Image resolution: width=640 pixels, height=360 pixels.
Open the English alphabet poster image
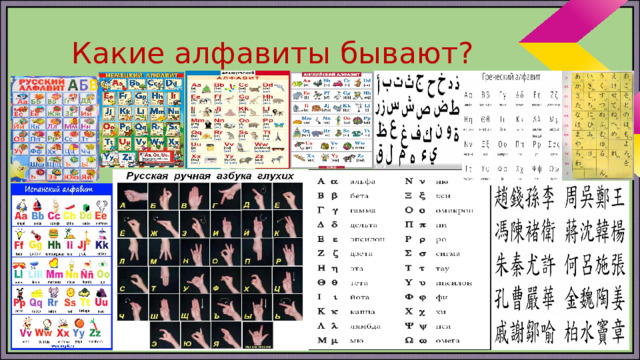pyautogui.click(x=332, y=120)
